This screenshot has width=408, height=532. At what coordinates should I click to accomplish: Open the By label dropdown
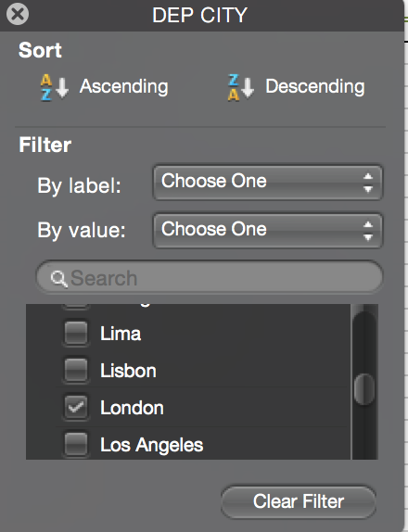click(268, 183)
